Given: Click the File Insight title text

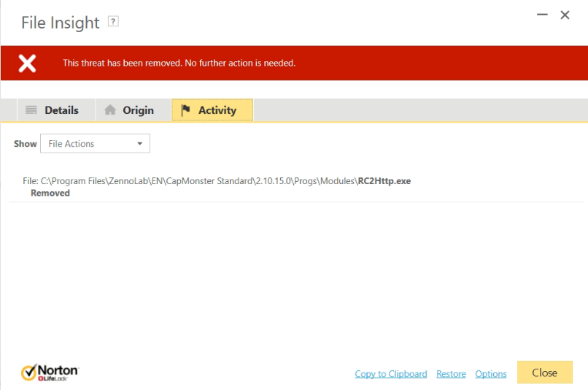Looking at the screenshot, I should (x=61, y=23).
